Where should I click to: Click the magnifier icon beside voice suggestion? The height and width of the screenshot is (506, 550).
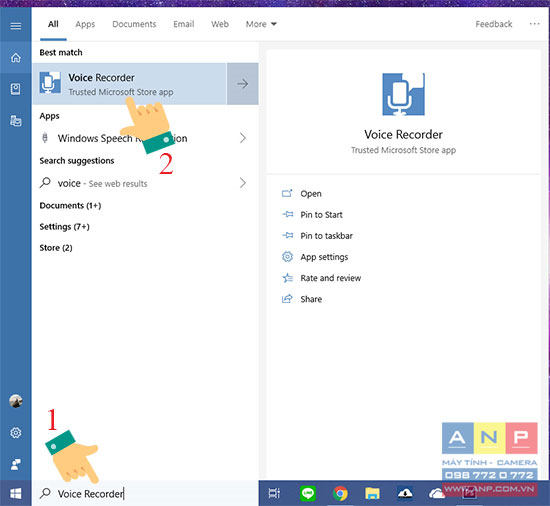[x=45, y=183]
